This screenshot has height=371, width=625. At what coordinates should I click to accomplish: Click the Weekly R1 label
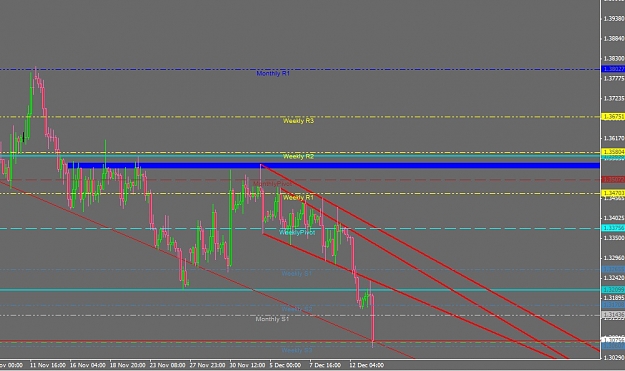click(x=299, y=198)
